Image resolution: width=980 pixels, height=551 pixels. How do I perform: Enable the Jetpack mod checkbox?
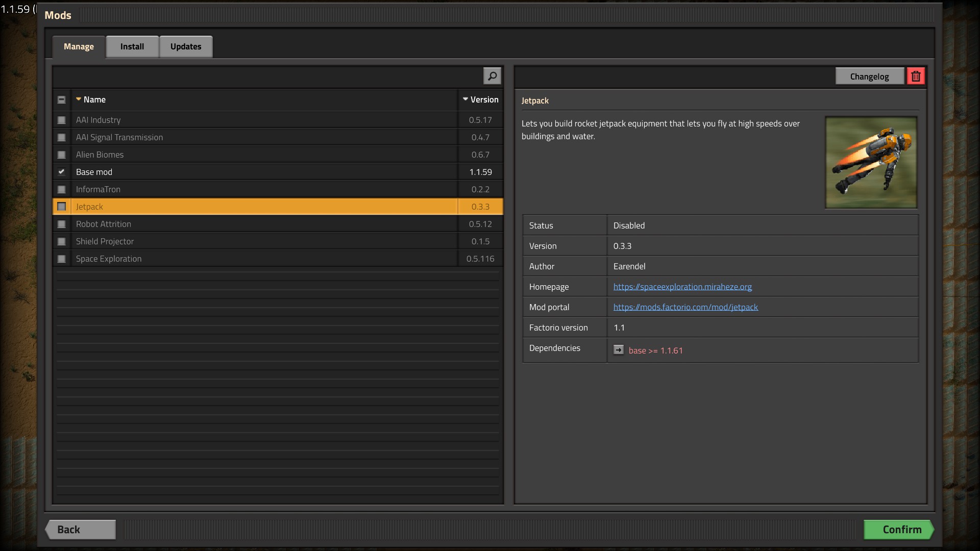point(62,207)
